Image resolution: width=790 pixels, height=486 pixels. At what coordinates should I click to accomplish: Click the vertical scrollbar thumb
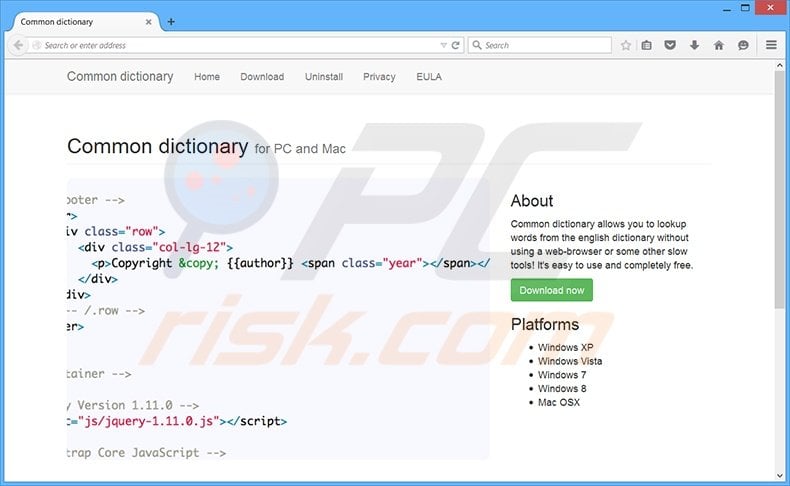tap(779, 189)
